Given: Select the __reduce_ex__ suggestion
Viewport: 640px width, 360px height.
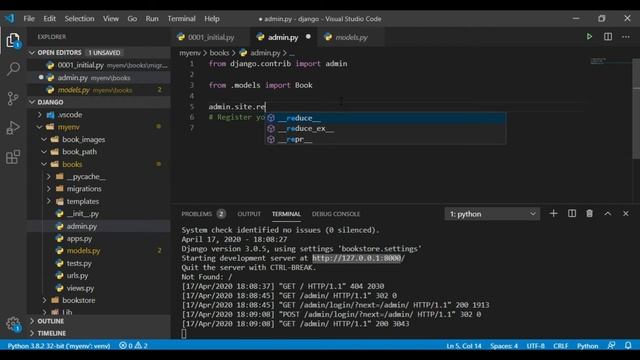Looking at the screenshot, I should coord(385,129).
